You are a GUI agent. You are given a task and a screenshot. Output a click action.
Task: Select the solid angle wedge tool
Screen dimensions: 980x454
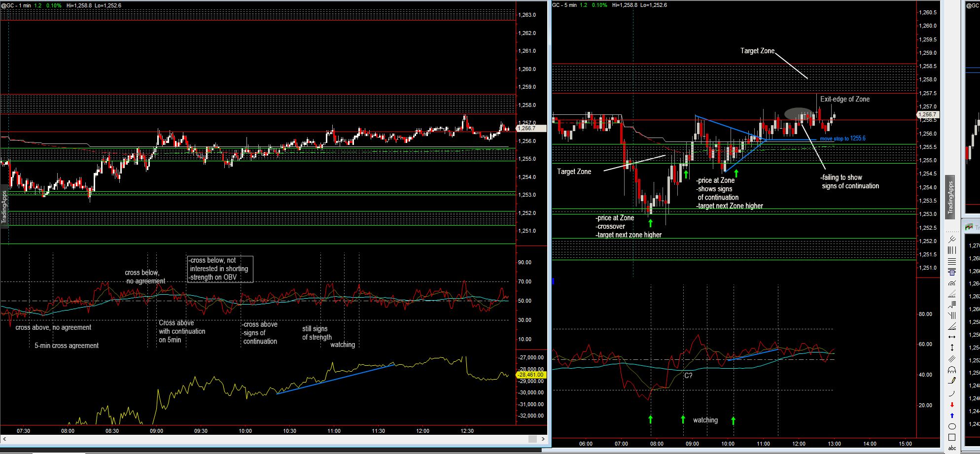pos(952,326)
